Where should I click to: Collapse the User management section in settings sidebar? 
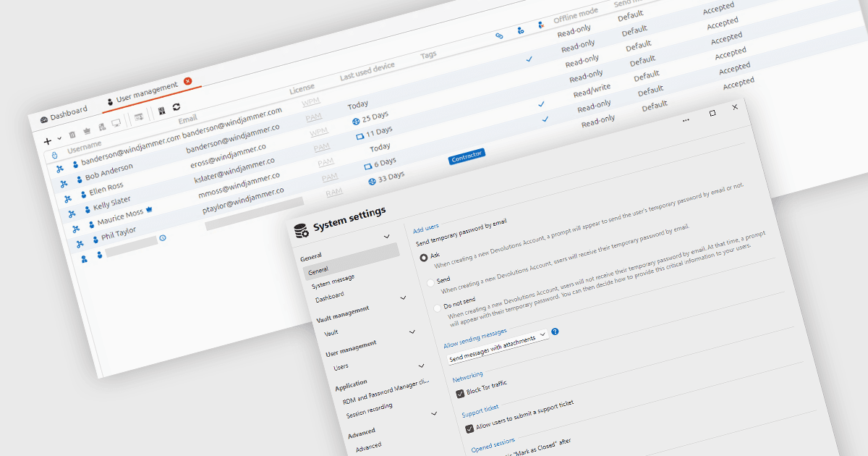click(412, 332)
